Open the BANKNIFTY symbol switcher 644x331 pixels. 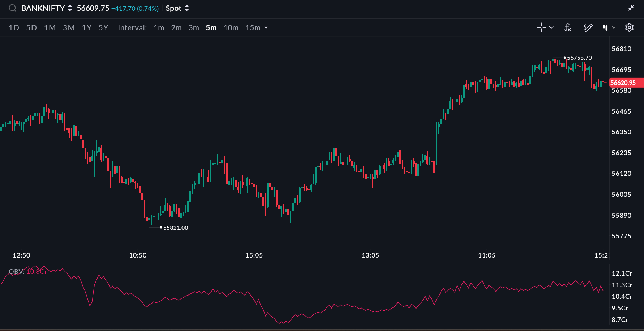(47, 8)
